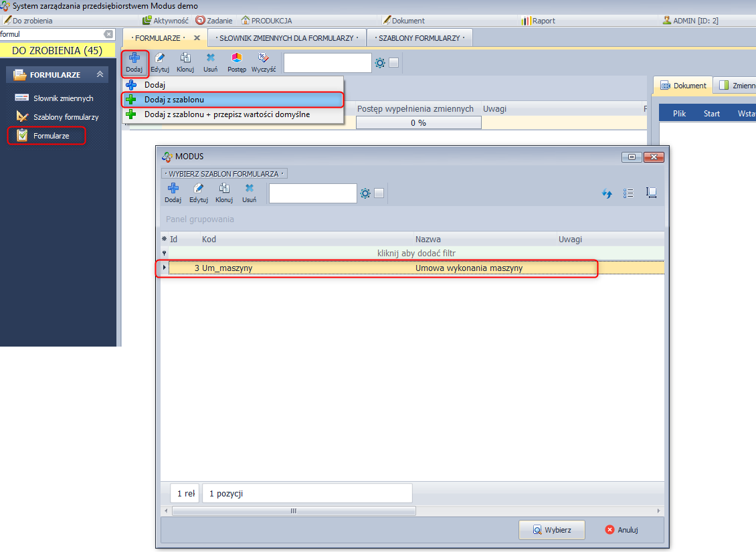Screen dimensions: 756x552
Task: Click 'kliknij aby dodać filtr' filter row
Action: point(417,253)
